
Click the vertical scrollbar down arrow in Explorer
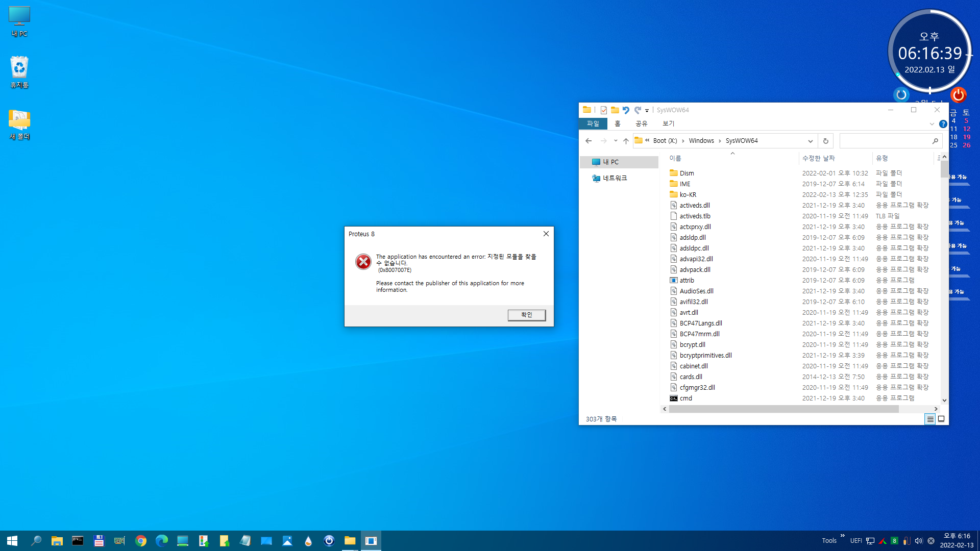tap(944, 400)
